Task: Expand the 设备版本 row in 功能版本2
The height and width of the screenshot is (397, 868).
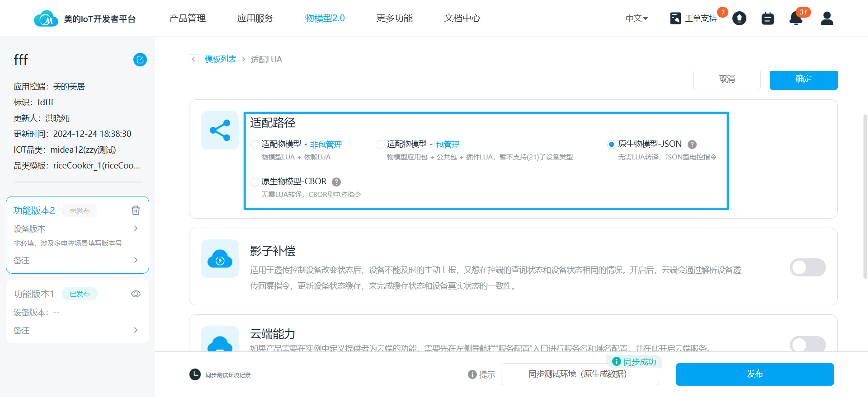Action: (x=136, y=229)
